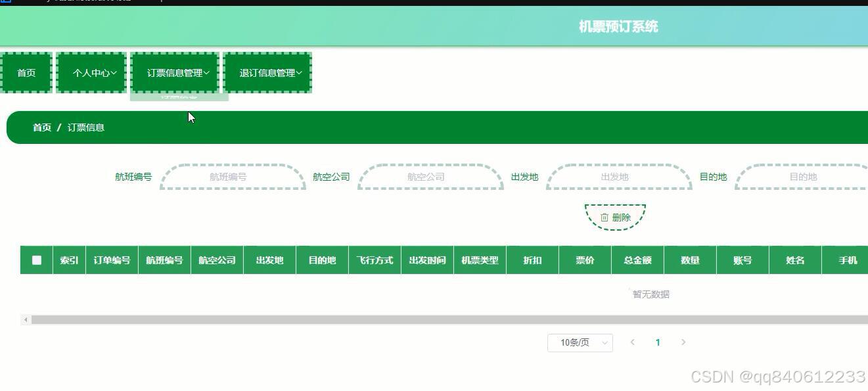Click the 暂无数据 empty table message
Viewport: 868px width, 391px height.
pyautogui.click(x=651, y=294)
